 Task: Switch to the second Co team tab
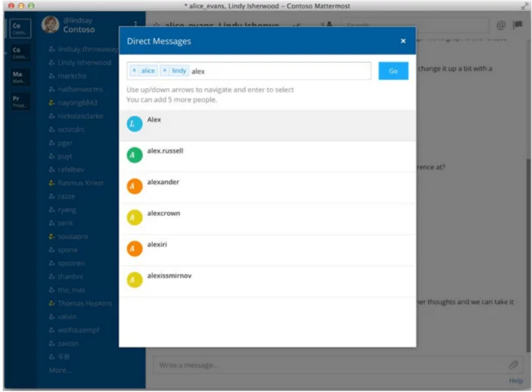pos(21,52)
